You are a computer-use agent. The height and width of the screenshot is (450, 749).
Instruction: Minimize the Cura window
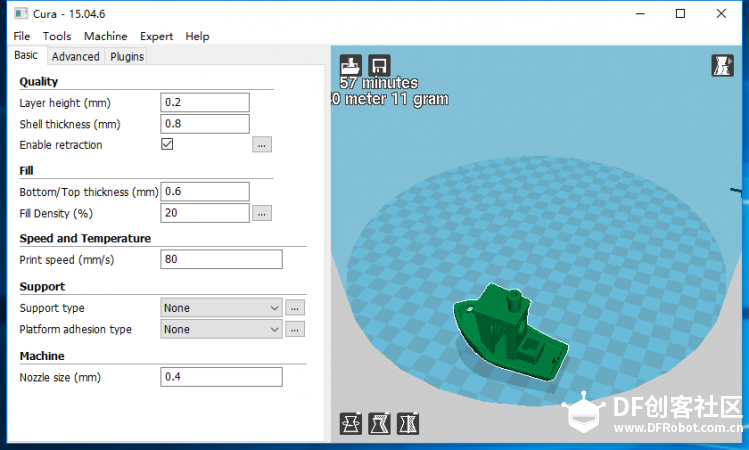(x=640, y=13)
